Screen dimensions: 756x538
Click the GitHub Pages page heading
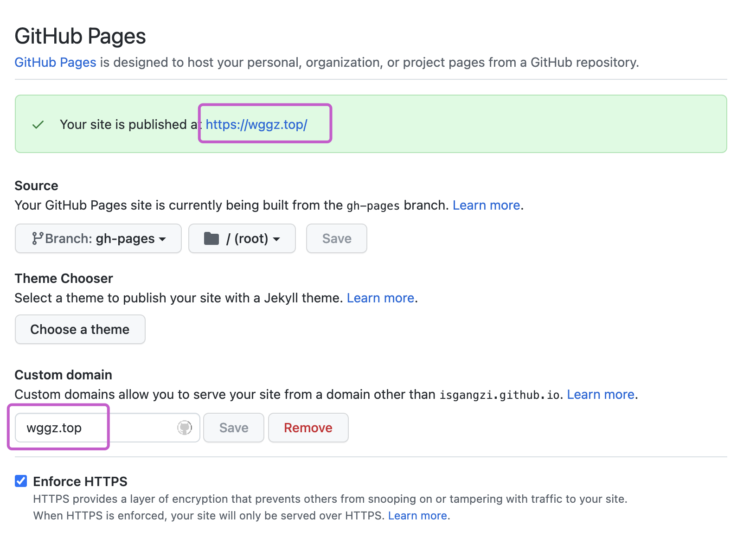pyautogui.click(x=80, y=36)
